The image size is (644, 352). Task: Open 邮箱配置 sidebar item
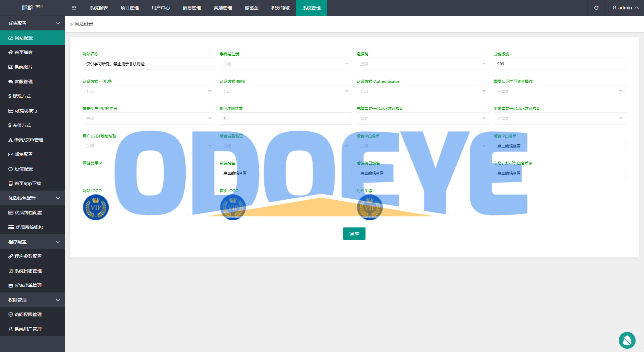[24, 154]
